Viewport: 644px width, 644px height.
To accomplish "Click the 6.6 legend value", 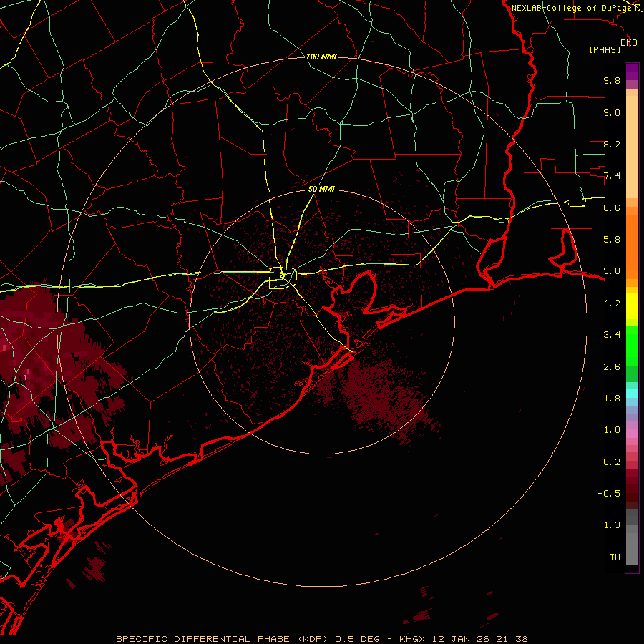I will (612, 208).
